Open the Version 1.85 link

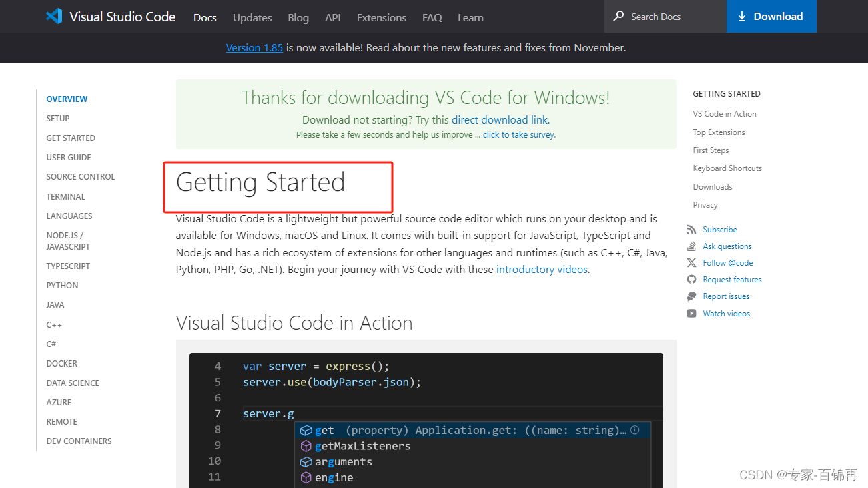pyautogui.click(x=254, y=47)
